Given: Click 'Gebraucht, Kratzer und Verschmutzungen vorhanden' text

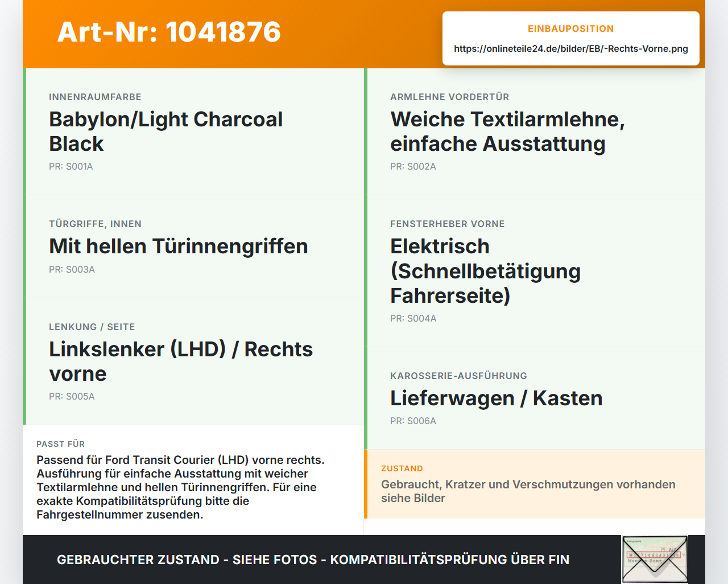Looking at the screenshot, I should 528,491.
